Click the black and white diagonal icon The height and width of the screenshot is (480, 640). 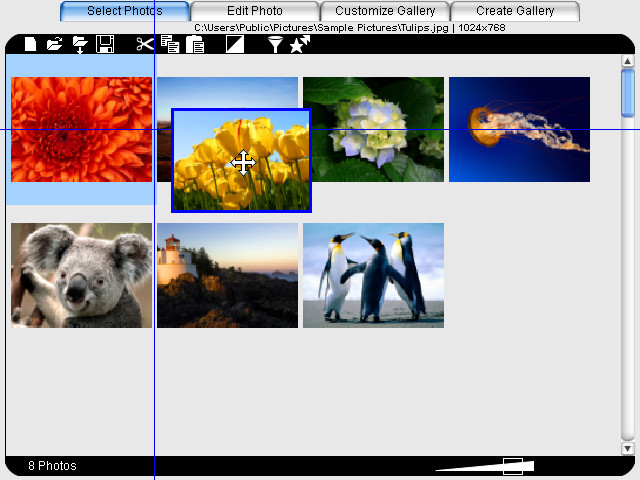[x=235, y=44]
